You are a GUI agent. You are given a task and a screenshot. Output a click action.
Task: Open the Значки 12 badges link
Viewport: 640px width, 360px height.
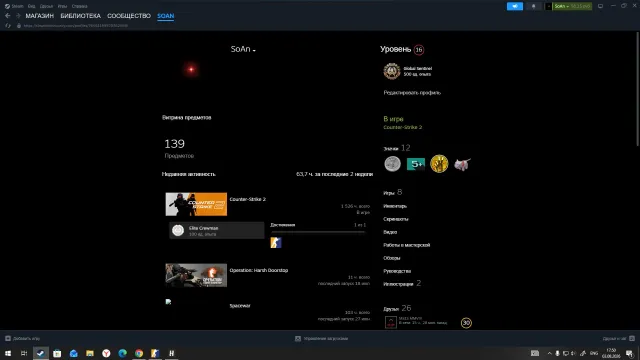pos(397,148)
